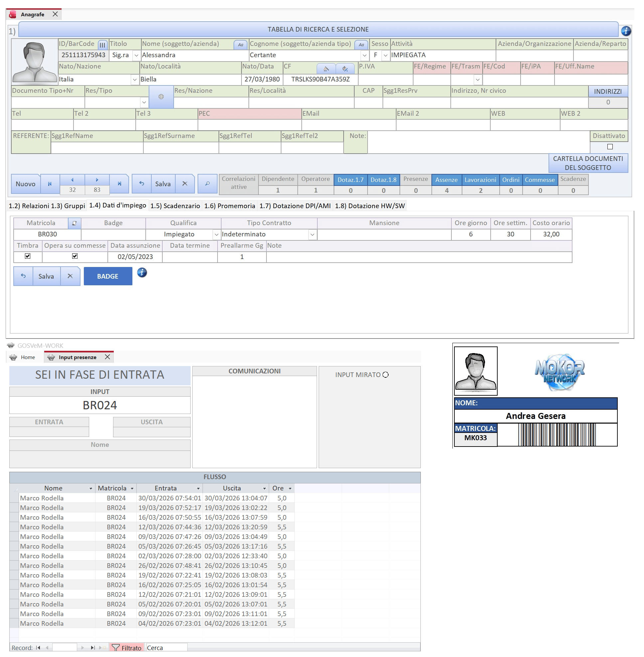
Task: Open the 1.7) Dotazione DPI/AMI tab
Action: click(x=295, y=206)
